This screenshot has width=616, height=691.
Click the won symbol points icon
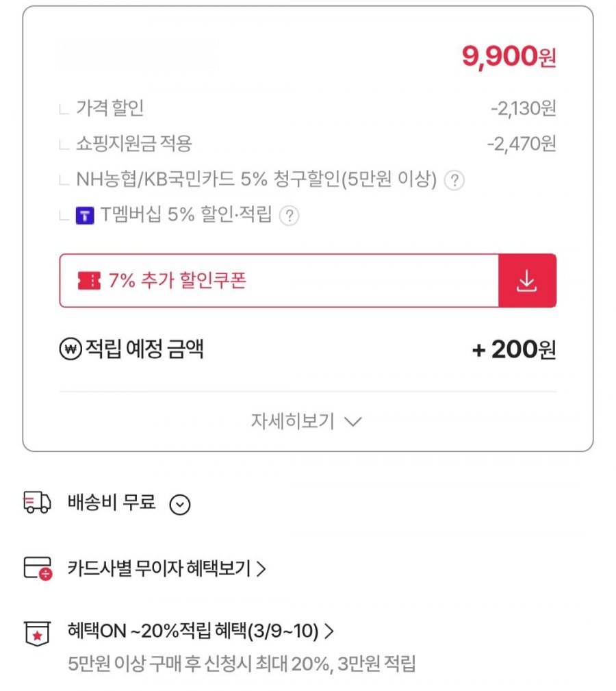tap(70, 350)
